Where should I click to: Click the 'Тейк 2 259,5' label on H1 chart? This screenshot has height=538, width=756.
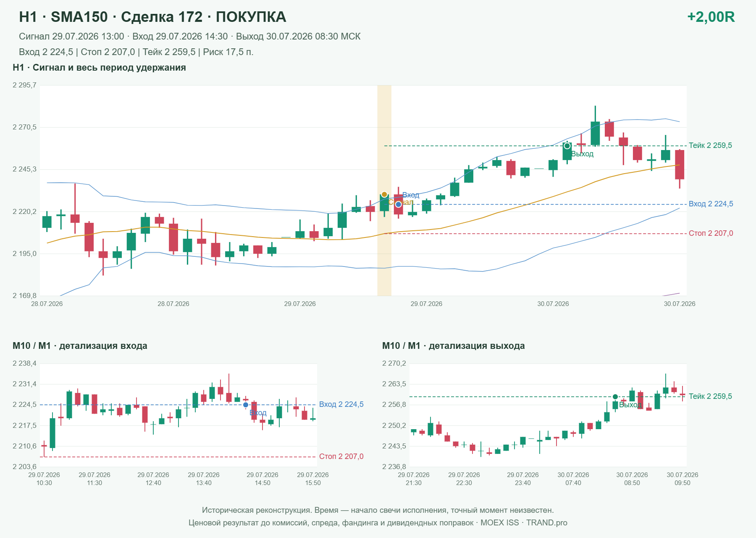(x=710, y=145)
